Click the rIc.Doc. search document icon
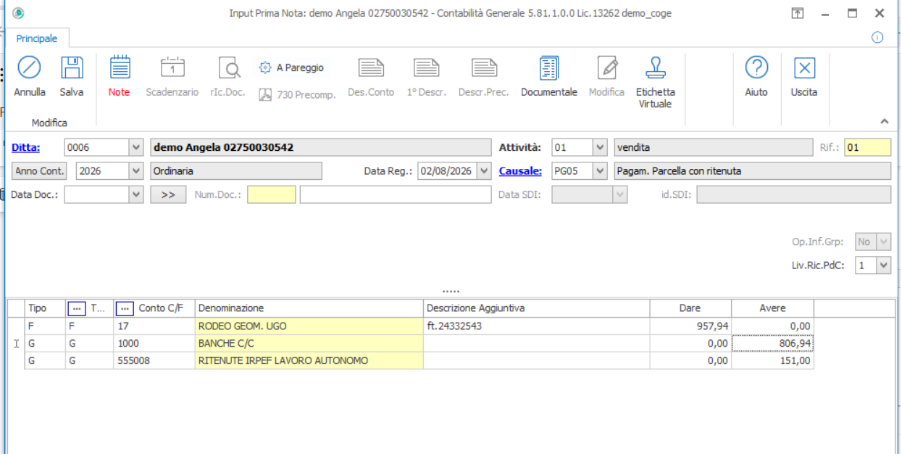Viewport: 901px width, 454px height. 228,68
